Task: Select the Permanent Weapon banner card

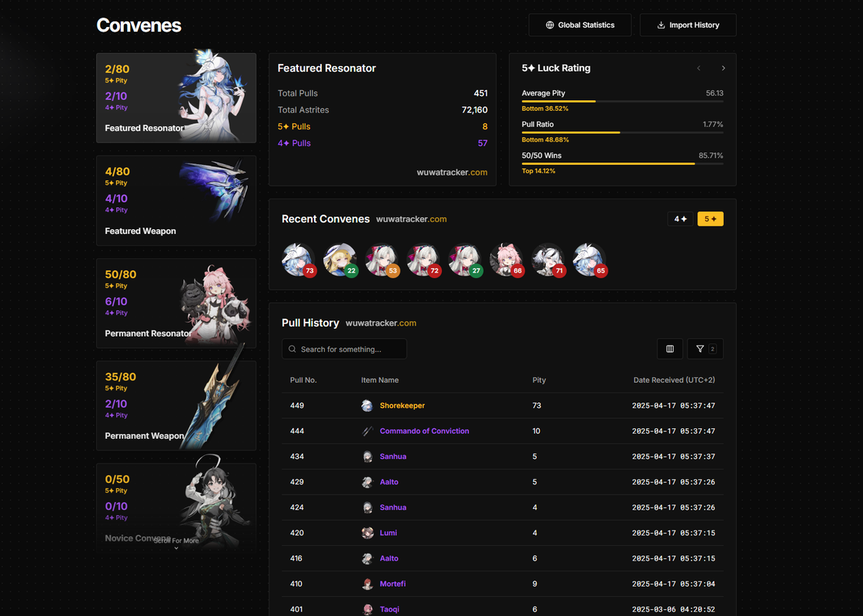Action: tap(176, 406)
